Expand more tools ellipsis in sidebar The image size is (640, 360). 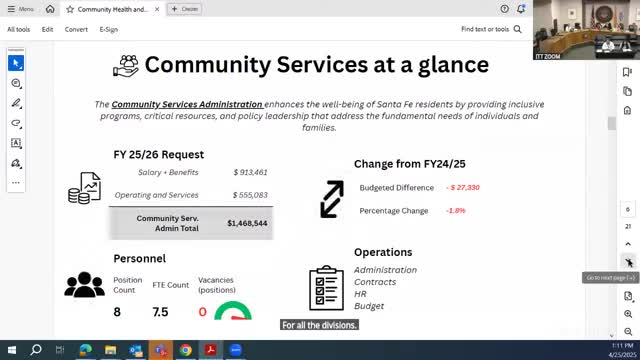(16, 183)
